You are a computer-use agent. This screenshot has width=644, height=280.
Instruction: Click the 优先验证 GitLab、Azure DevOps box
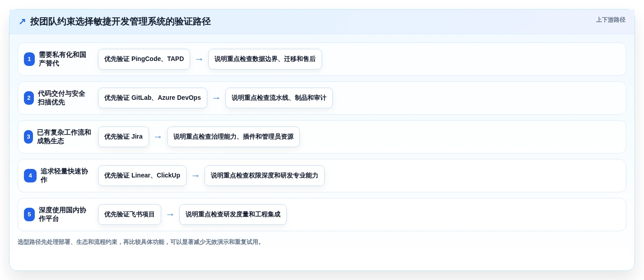tap(153, 98)
